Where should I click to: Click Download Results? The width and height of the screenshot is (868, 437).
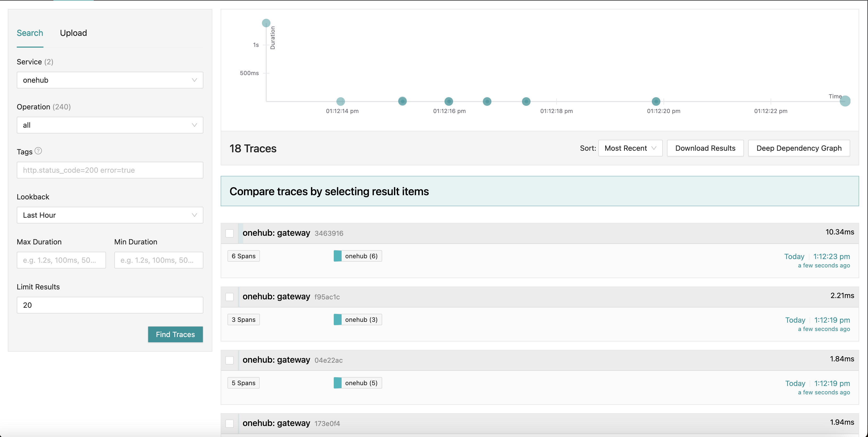click(705, 148)
